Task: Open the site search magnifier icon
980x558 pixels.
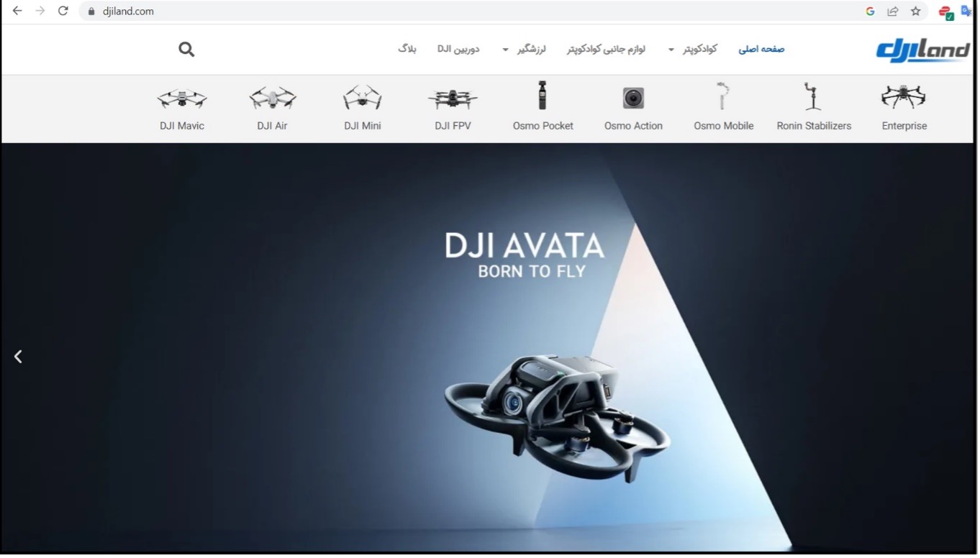Action: point(186,50)
